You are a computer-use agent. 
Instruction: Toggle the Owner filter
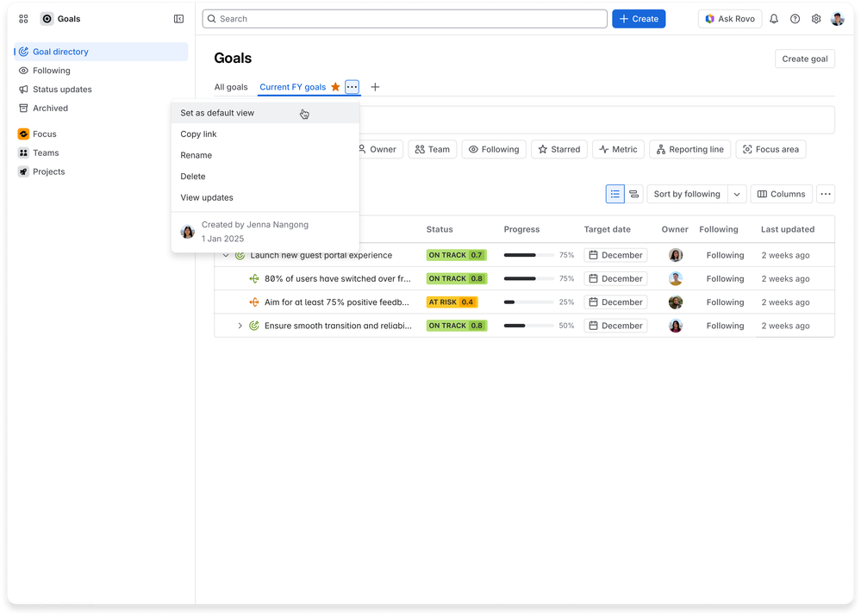pos(379,149)
